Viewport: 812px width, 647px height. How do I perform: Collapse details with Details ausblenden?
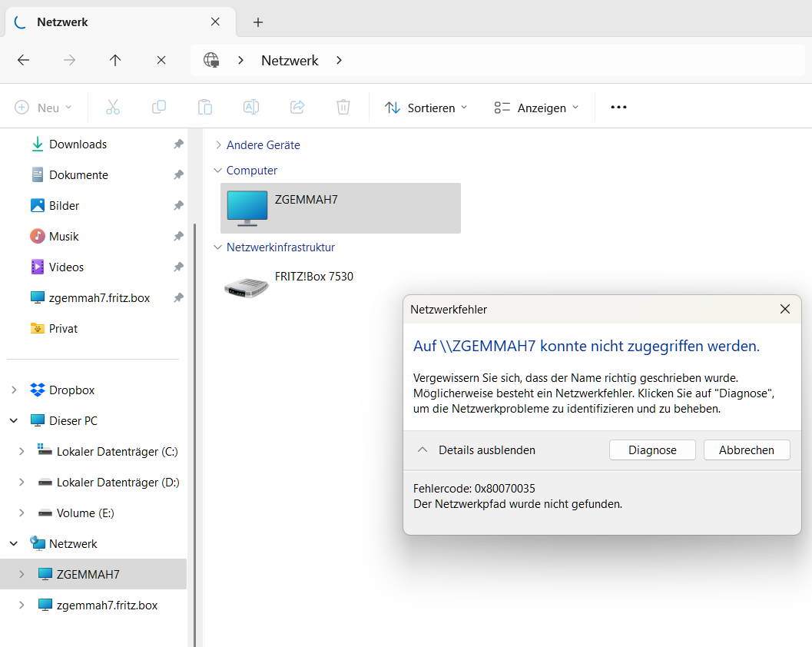tap(476, 450)
